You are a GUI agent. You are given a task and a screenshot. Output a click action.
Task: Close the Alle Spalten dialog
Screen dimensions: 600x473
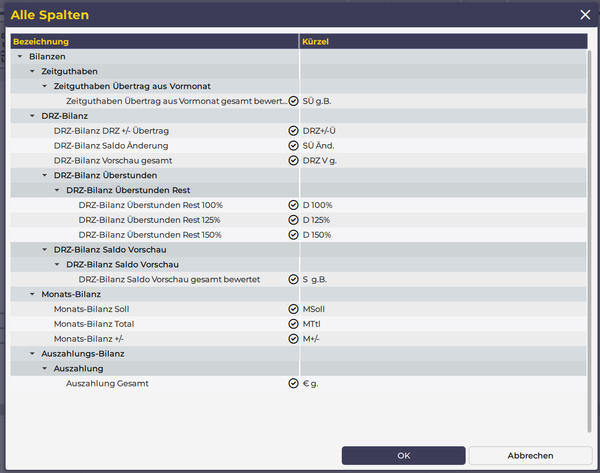click(x=585, y=15)
